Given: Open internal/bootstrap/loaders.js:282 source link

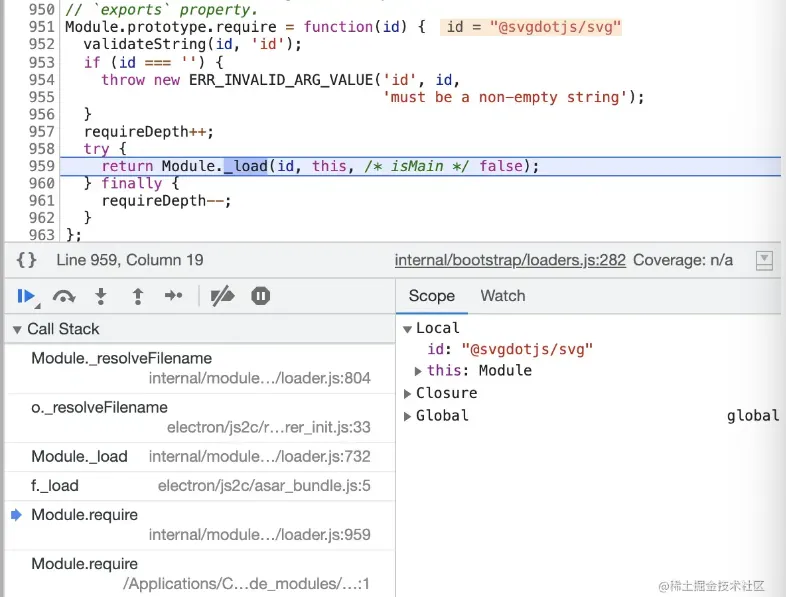Looking at the screenshot, I should click(x=510, y=260).
